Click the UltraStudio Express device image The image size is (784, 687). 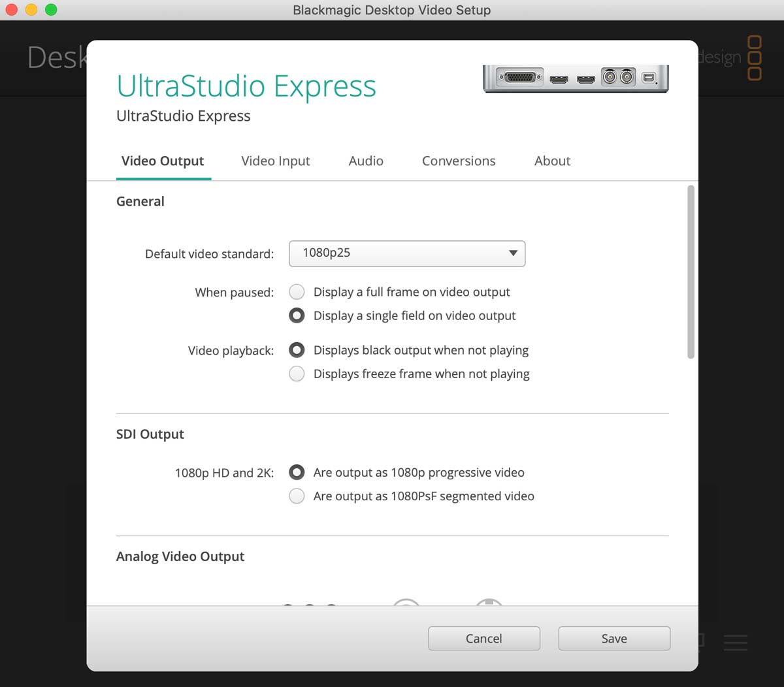click(x=576, y=78)
